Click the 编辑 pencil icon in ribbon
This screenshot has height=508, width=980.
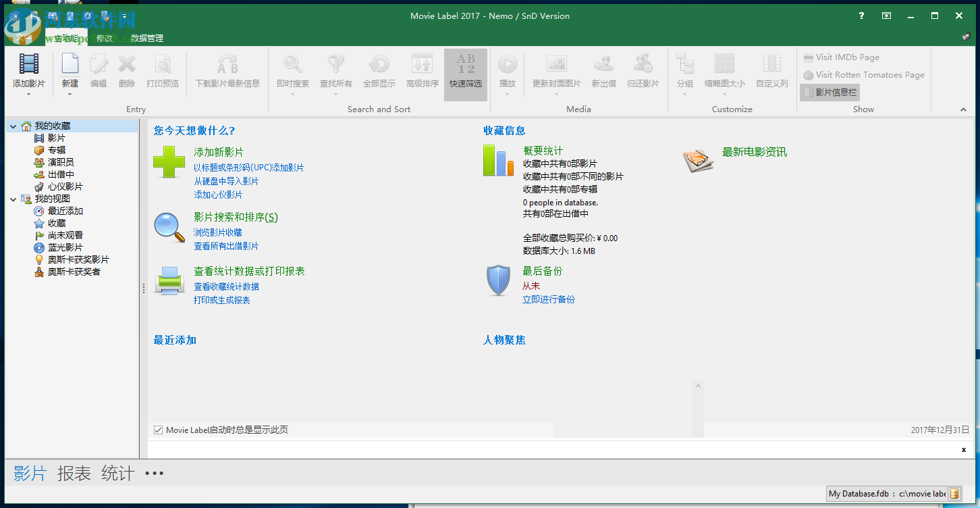coord(99,63)
